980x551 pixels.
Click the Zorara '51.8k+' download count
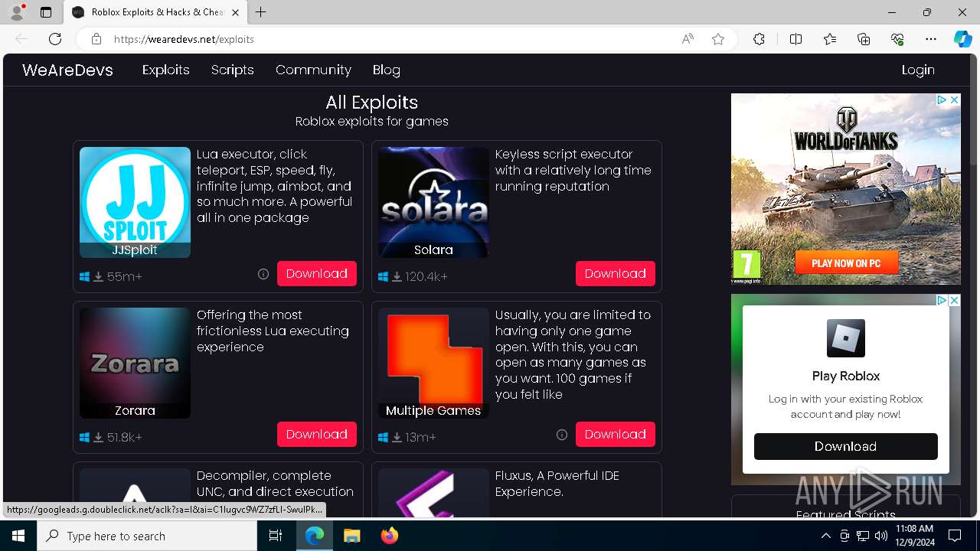pyautogui.click(x=125, y=437)
